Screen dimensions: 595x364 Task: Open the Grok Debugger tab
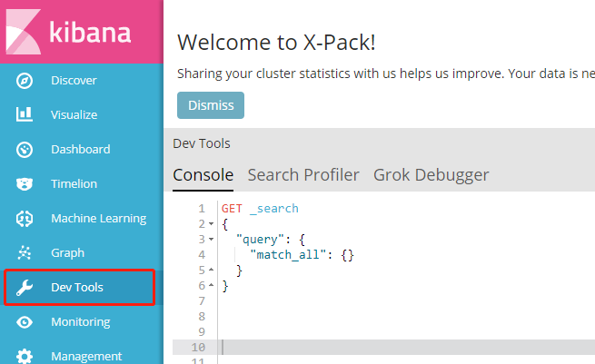tap(431, 175)
